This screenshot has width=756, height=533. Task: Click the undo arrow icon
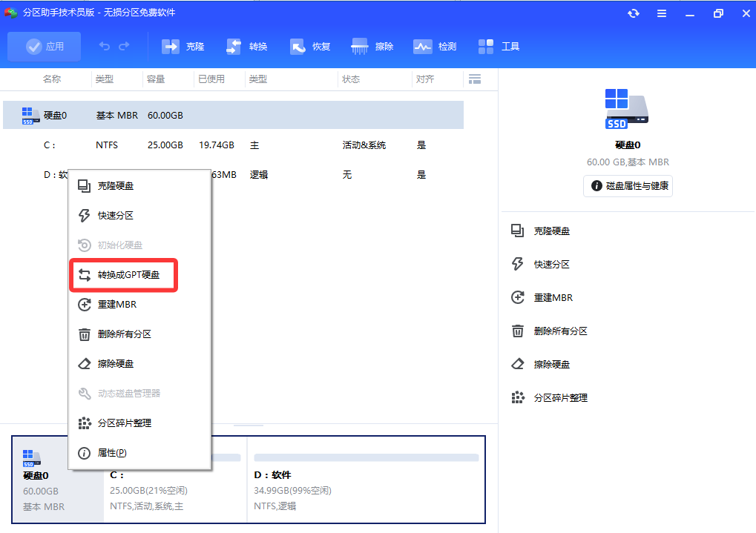104,46
